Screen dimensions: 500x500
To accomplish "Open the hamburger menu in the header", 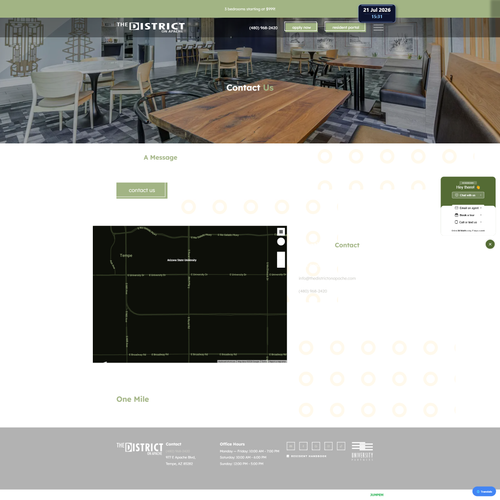I will (x=378, y=27).
